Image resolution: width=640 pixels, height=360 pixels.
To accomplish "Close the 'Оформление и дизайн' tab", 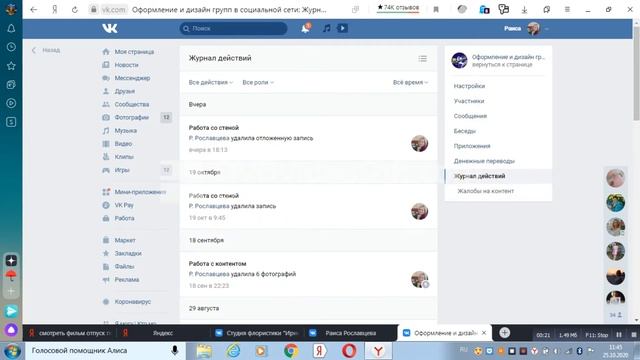I will 484,333.
